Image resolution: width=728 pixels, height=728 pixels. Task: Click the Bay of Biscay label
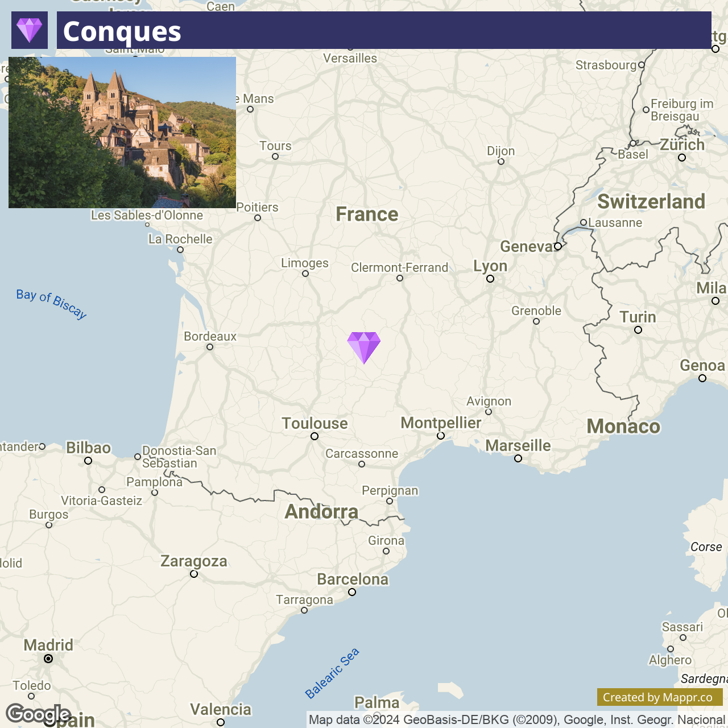[51, 304]
